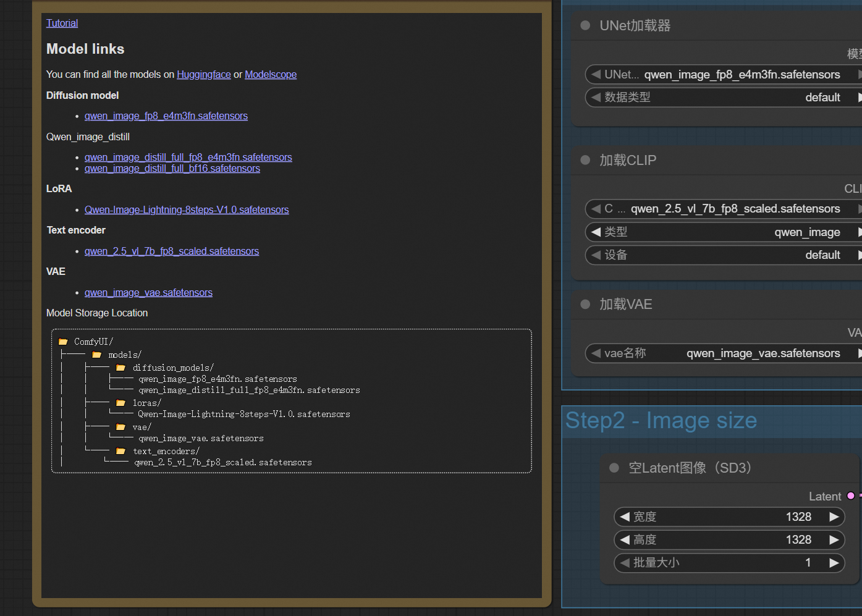Open the Huggingface models link
862x616 pixels.
203,74
